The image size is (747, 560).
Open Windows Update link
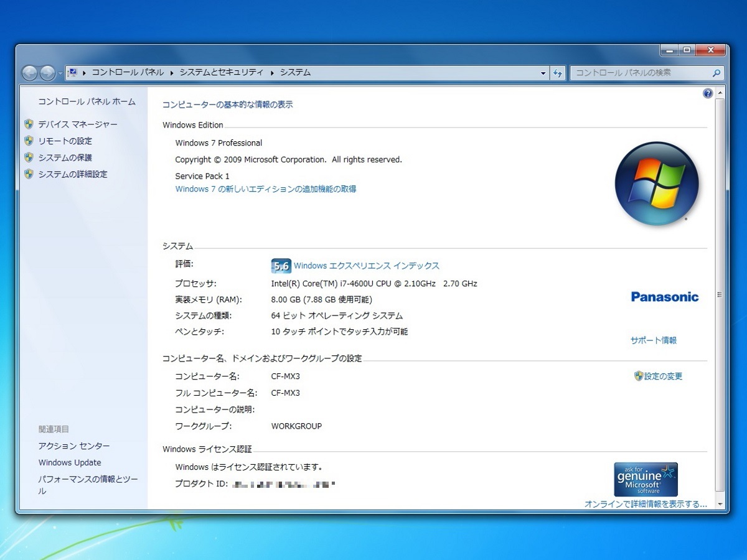70,462
